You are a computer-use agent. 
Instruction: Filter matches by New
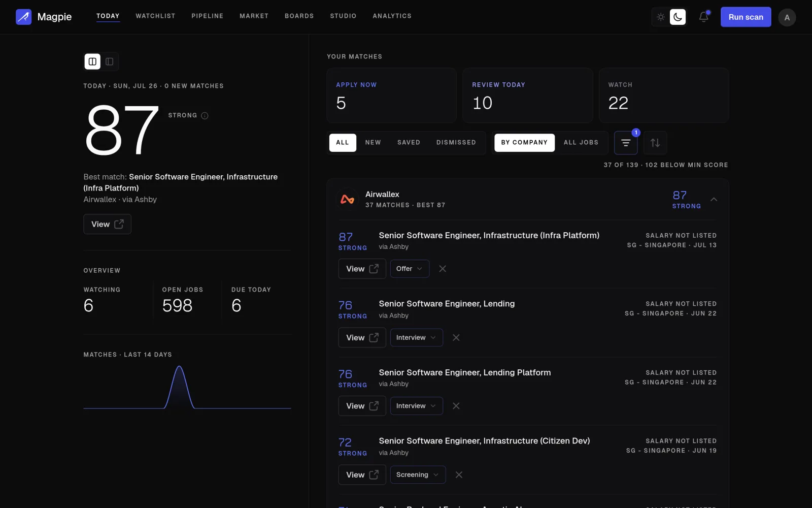point(373,143)
